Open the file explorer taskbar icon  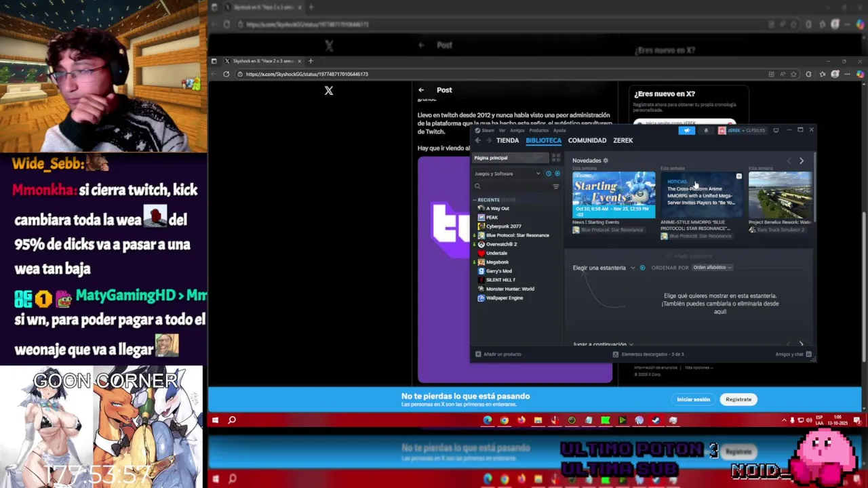[x=538, y=420]
